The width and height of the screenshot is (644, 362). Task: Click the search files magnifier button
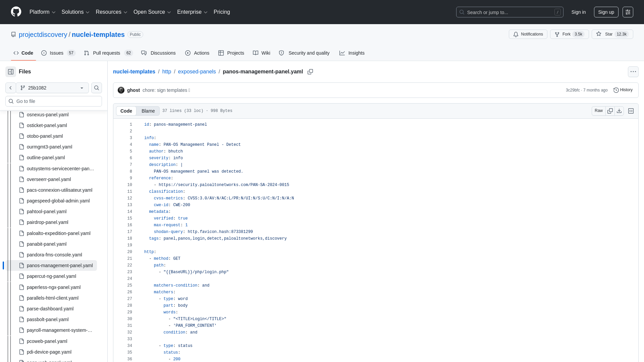click(97, 88)
